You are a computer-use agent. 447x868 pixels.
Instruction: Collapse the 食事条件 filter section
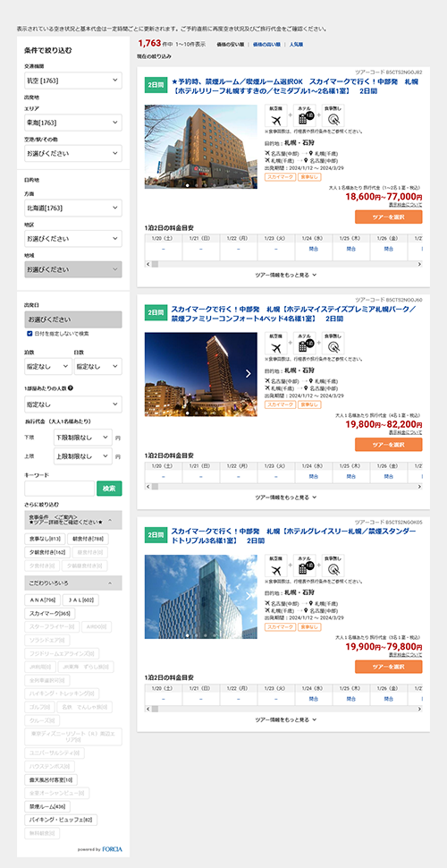(73, 521)
